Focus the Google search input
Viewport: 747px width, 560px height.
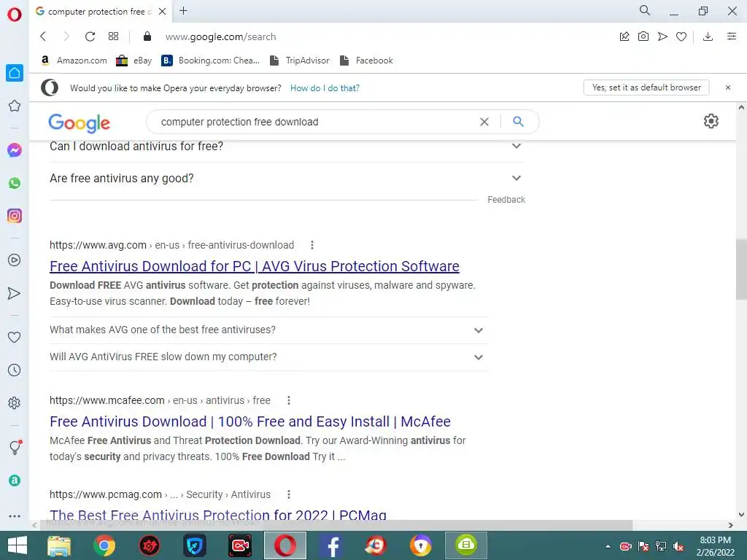coord(314,122)
